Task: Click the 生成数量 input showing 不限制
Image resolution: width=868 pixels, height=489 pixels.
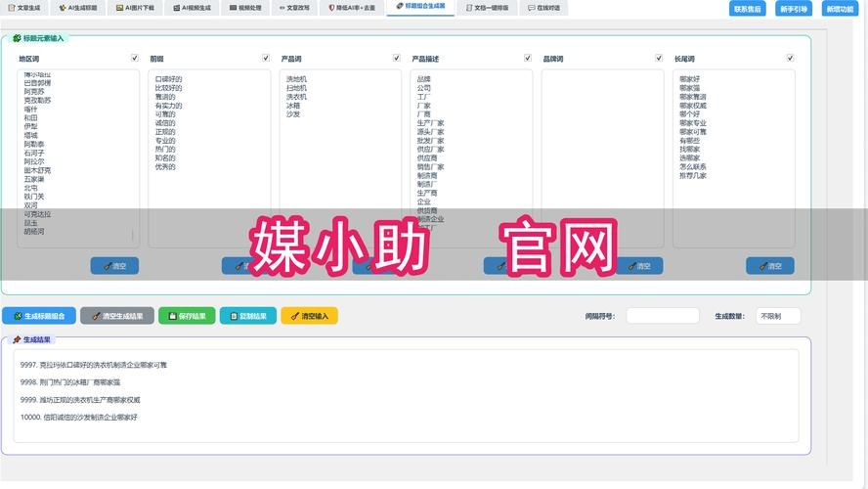Action: pos(778,316)
